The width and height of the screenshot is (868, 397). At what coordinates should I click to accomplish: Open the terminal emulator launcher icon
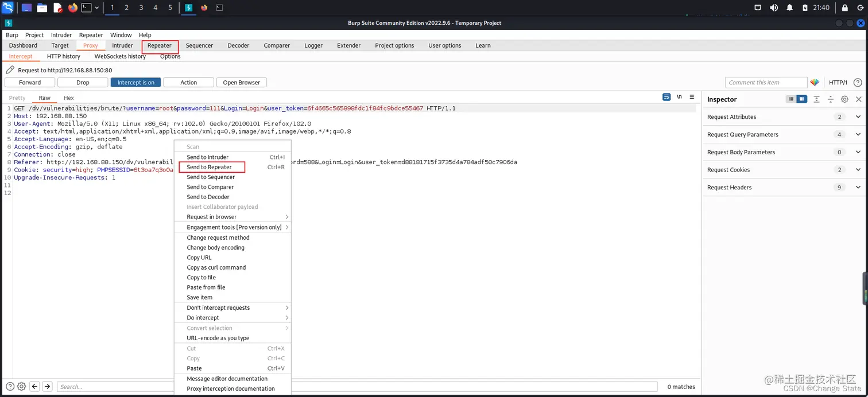tap(86, 7)
